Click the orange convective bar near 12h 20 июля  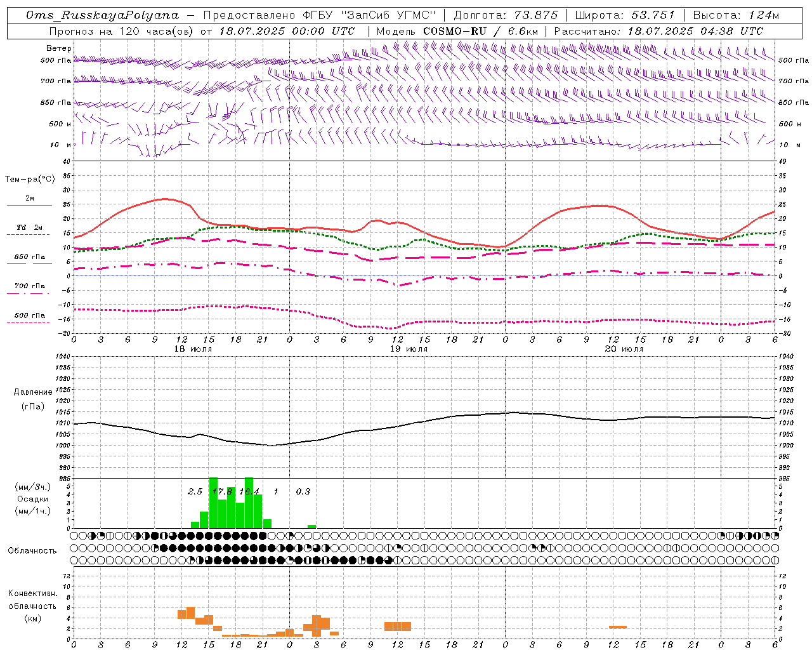(618, 627)
